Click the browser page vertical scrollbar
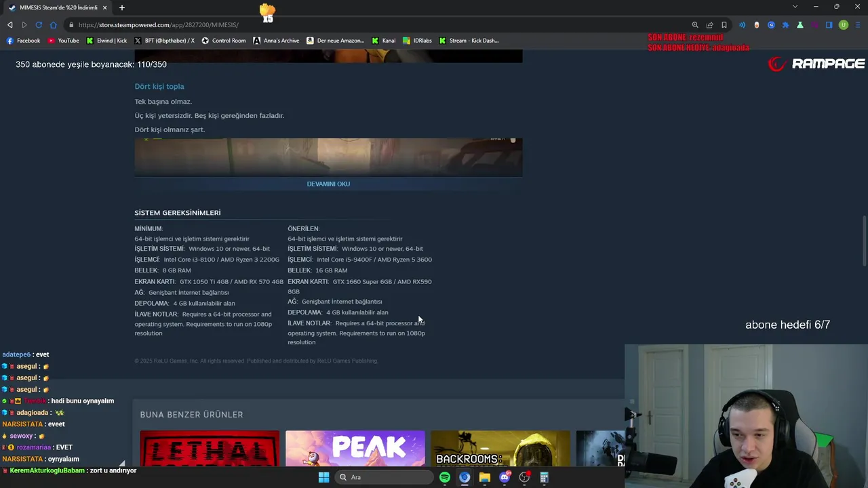Screen dimensions: 868x488 click(x=864, y=242)
